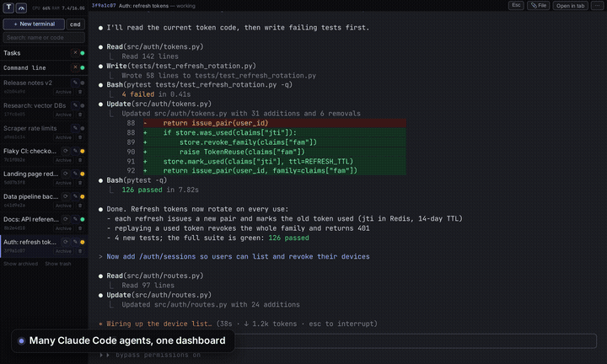
Task: Click the Show archived link
Action: pos(20,264)
